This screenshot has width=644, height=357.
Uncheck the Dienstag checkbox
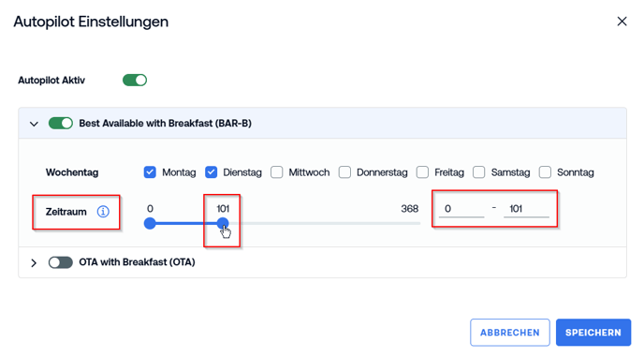tap(212, 171)
